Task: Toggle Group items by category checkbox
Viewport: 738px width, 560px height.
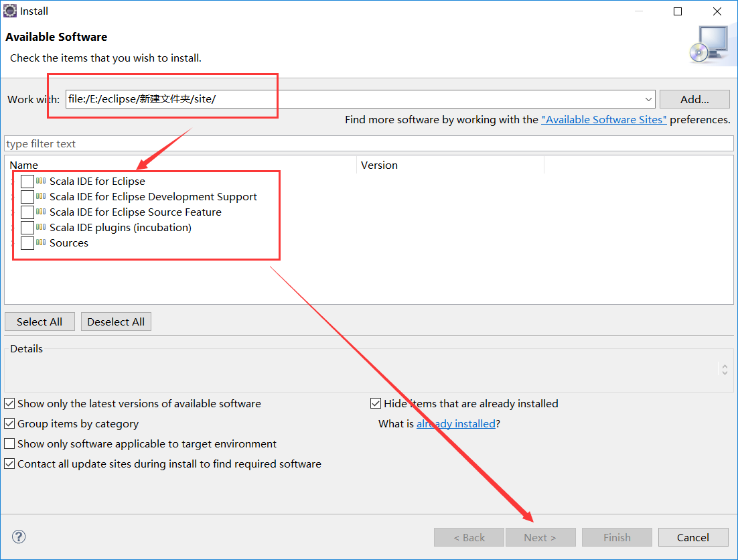Action: coord(9,423)
